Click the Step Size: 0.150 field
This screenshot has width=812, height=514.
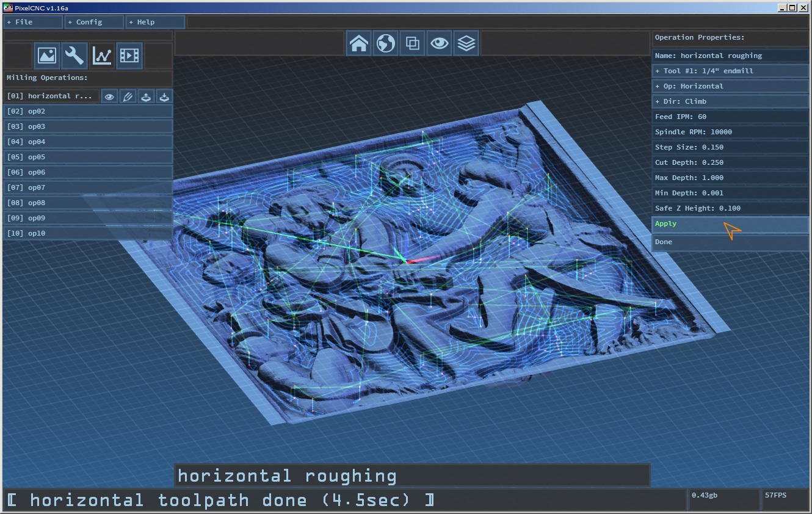click(x=730, y=147)
